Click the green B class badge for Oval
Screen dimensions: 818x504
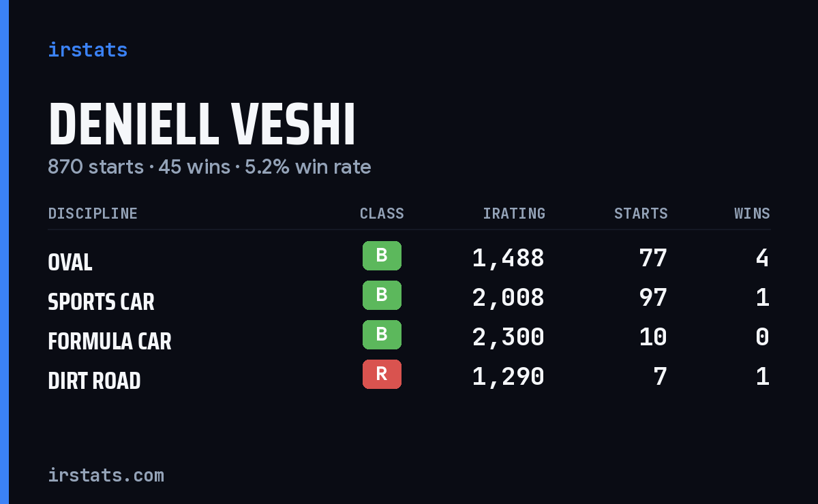point(382,255)
